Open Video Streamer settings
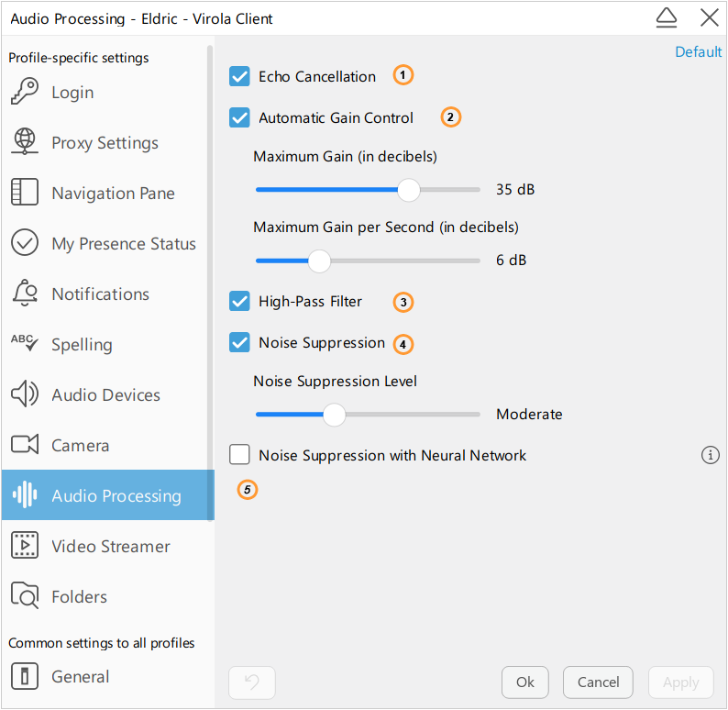 coord(107,546)
